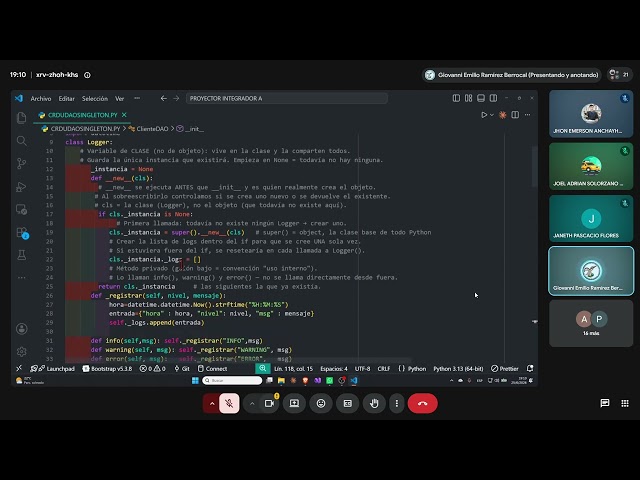This screenshot has width=640, height=480.
Task: Toggle the secondary side bar layout
Action: click(493, 98)
